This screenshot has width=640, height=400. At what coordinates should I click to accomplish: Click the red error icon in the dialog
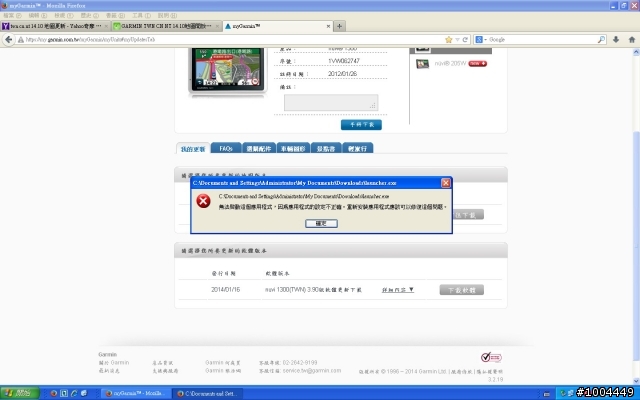point(203,201)
